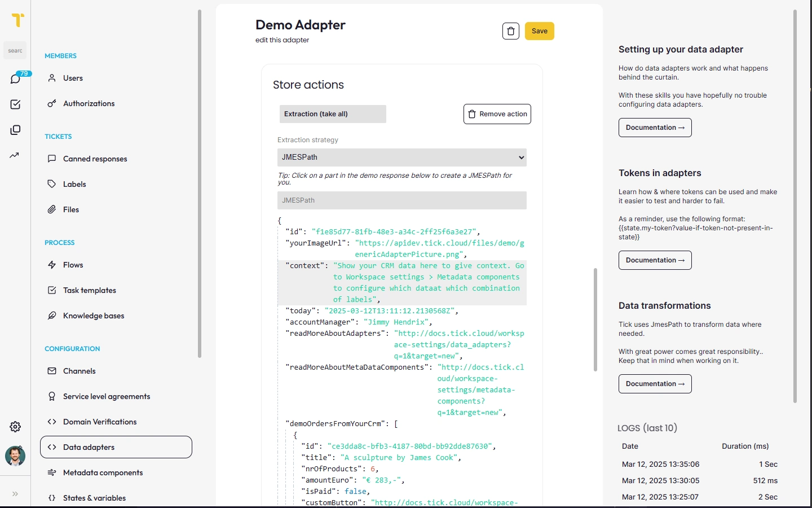This screenshot has width=812, height=508.
Task: Click log entry Mar 12, 2025 13:30:05
Action: point(700,480)
